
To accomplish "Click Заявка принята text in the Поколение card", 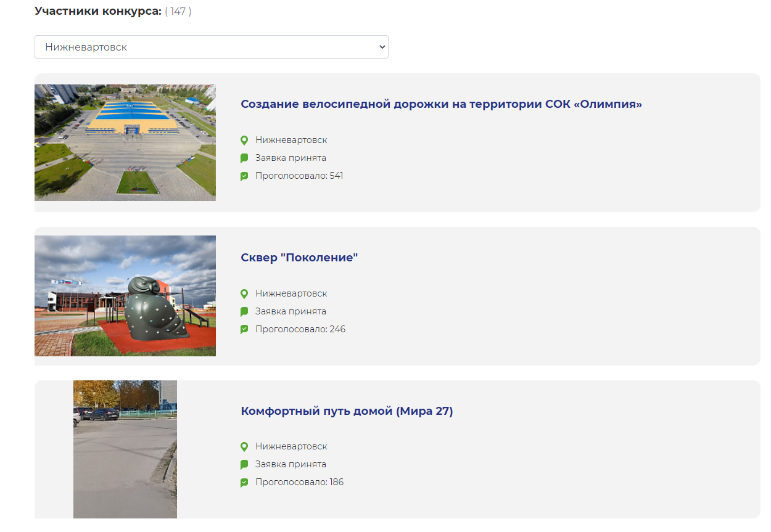I will [291, 311].
